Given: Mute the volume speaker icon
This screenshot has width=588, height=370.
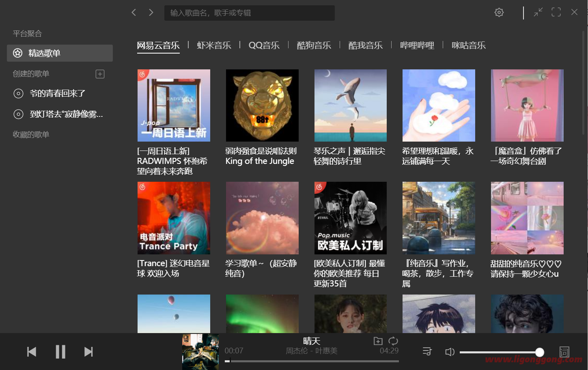Looking at the screenshot, I should click(450, 352).
